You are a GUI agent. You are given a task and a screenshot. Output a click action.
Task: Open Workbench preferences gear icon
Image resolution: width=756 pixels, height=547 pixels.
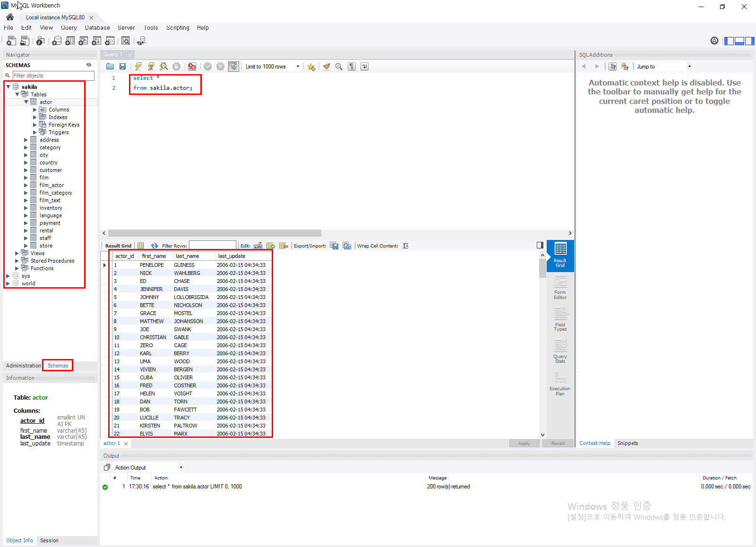tap(714, 41)
